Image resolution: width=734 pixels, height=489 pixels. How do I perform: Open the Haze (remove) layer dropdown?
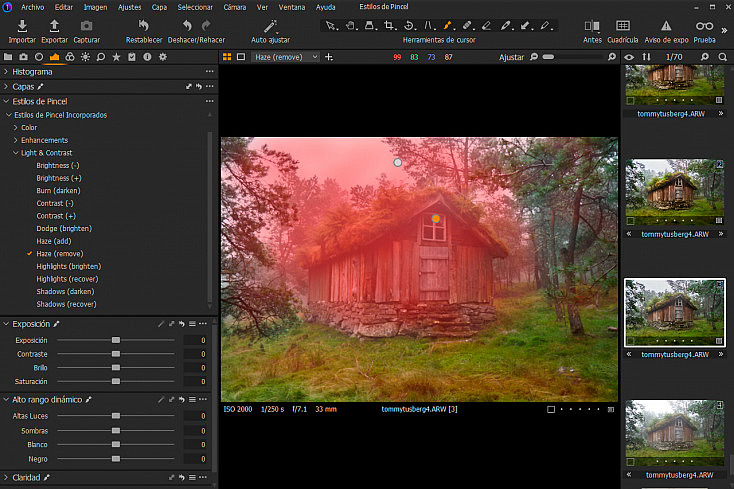[x=285, y=57]
